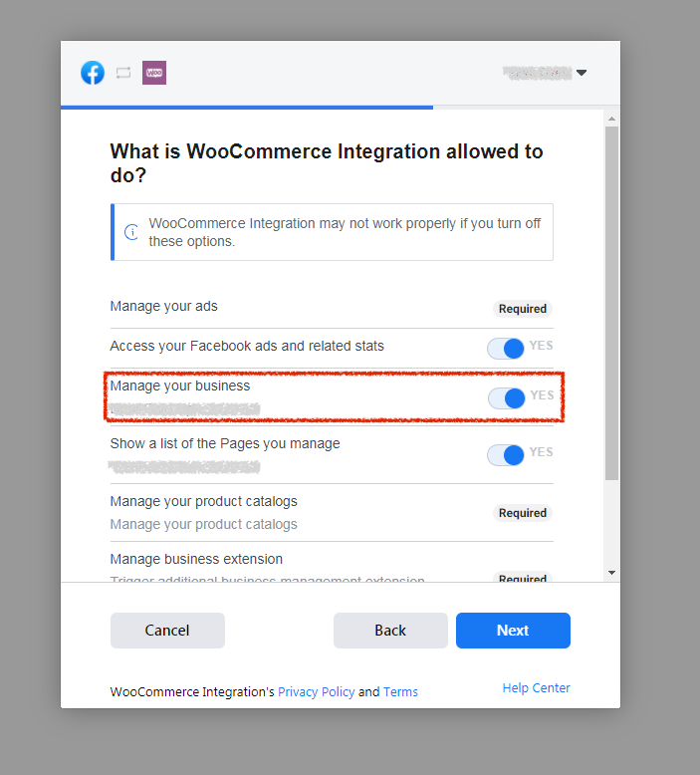This screenshot has height=775, width=700.
Task: Click the WooCommerce logo icon
Action: 154,73
